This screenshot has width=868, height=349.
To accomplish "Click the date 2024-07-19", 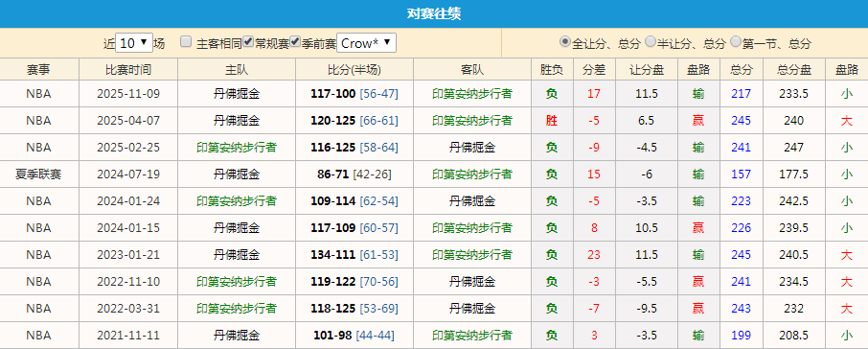I will pyautogui.click(x=128, y=174).
